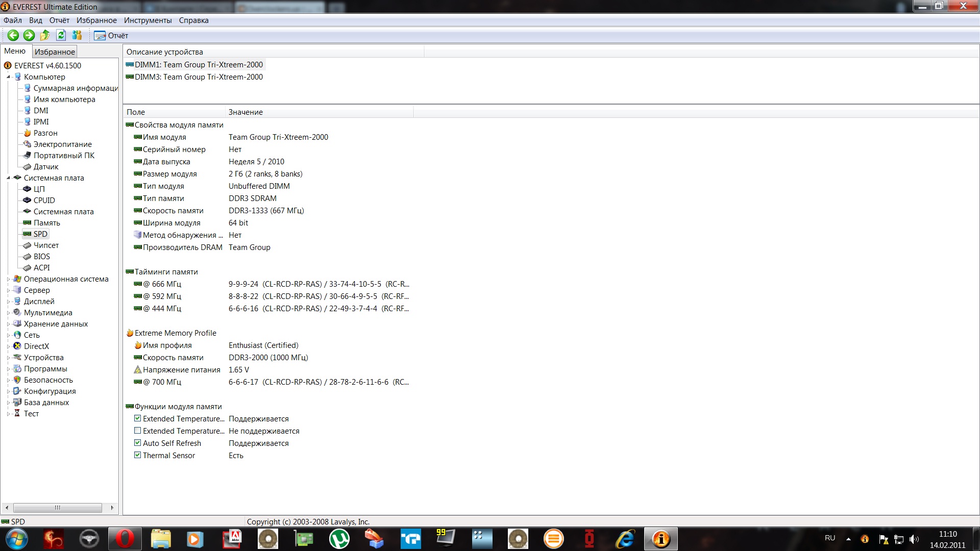Viewport: 980px width, 551px height.
Task: Open uTorrent from the taskbar
Action: tap(339, 539)
